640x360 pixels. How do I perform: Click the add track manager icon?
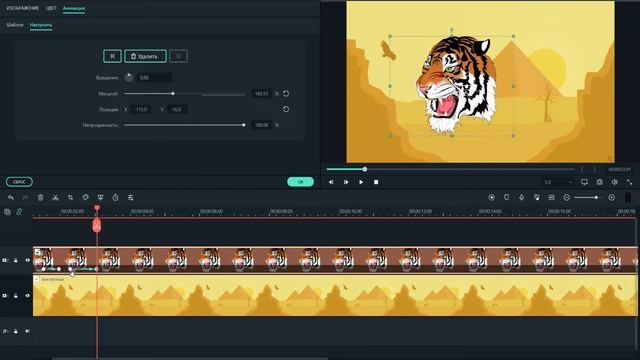point(7,212)
